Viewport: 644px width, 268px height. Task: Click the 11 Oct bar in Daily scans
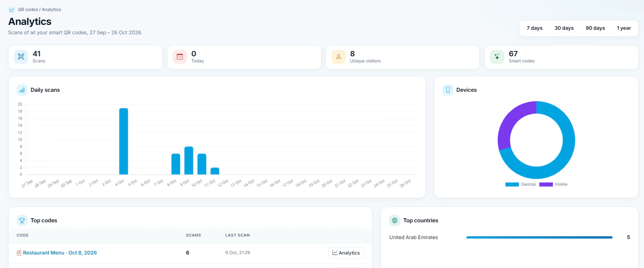(215, 171)
